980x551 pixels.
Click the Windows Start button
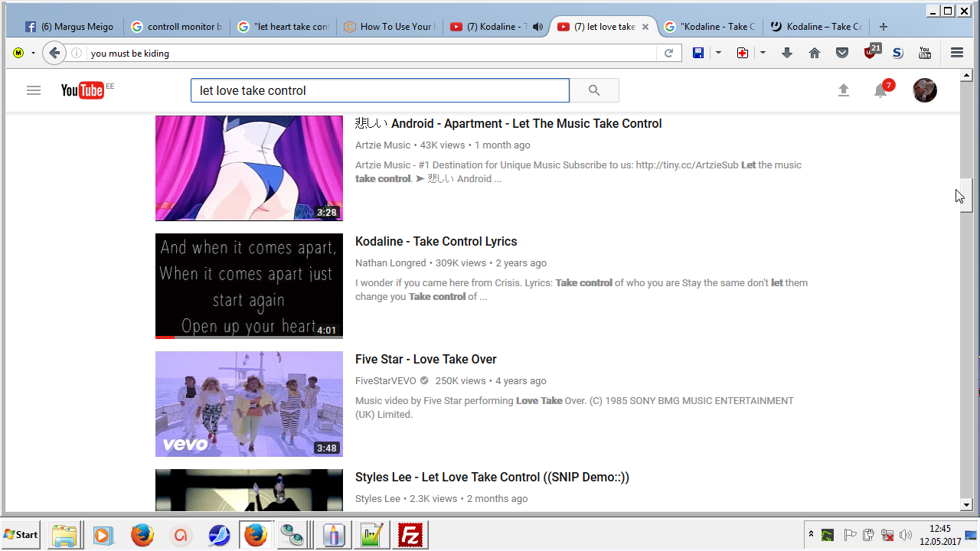point(21,535)
